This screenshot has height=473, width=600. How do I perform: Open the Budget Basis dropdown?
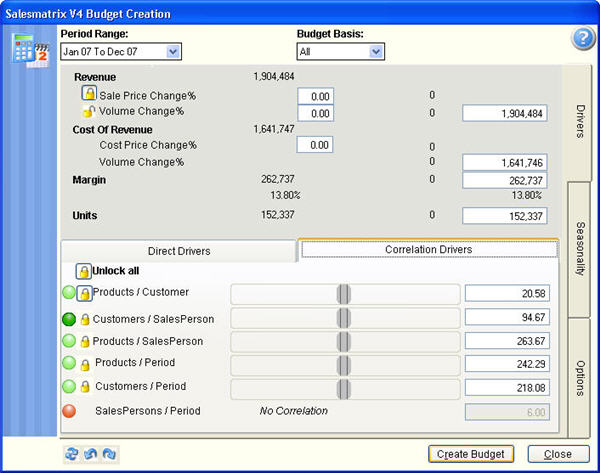click(x=376, y=51)
